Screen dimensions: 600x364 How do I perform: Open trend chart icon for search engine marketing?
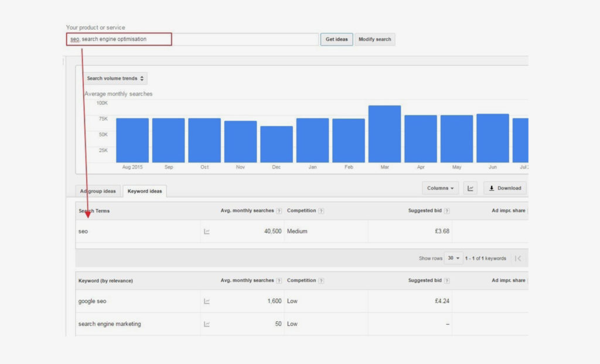(207, 324)
